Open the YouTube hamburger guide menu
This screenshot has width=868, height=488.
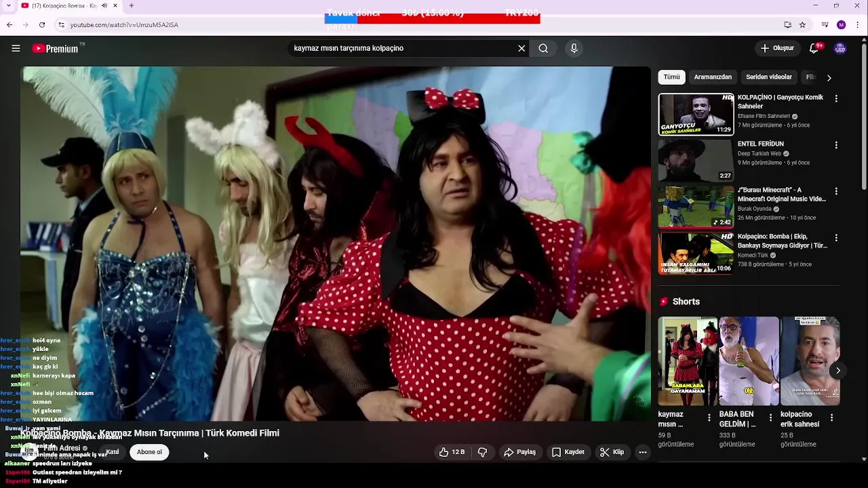tap(16, 48)
